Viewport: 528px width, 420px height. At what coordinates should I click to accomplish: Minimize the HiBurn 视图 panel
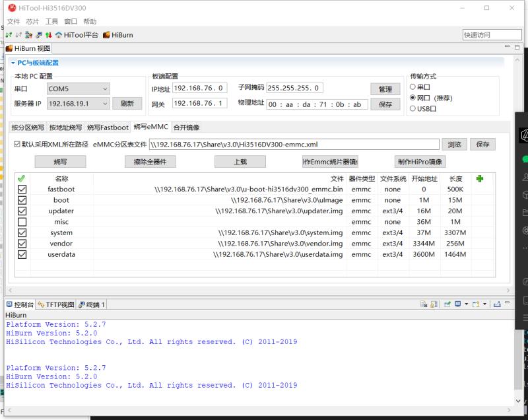[x=507, y=46]
